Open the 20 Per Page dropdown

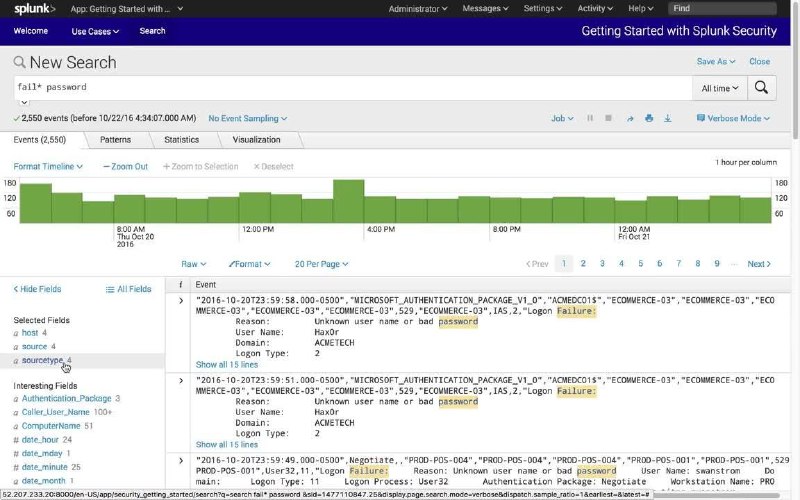tap(321, 264)
